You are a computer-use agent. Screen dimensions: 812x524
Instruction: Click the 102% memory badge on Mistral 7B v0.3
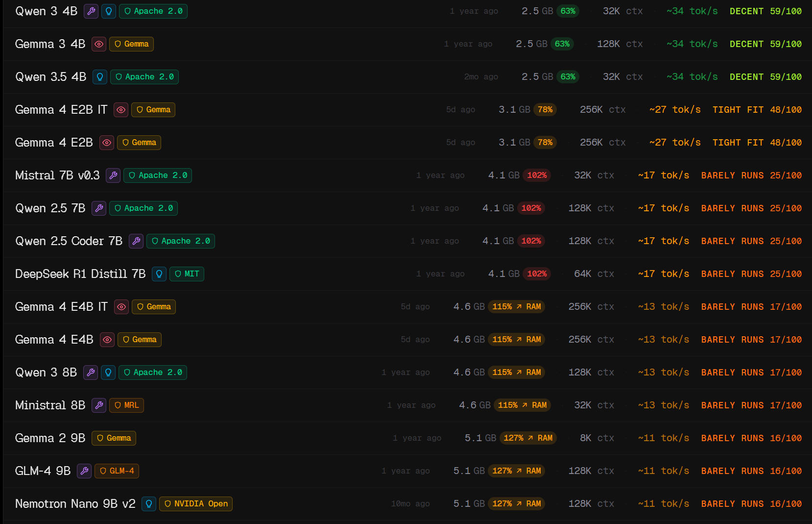tap(537, 175)
